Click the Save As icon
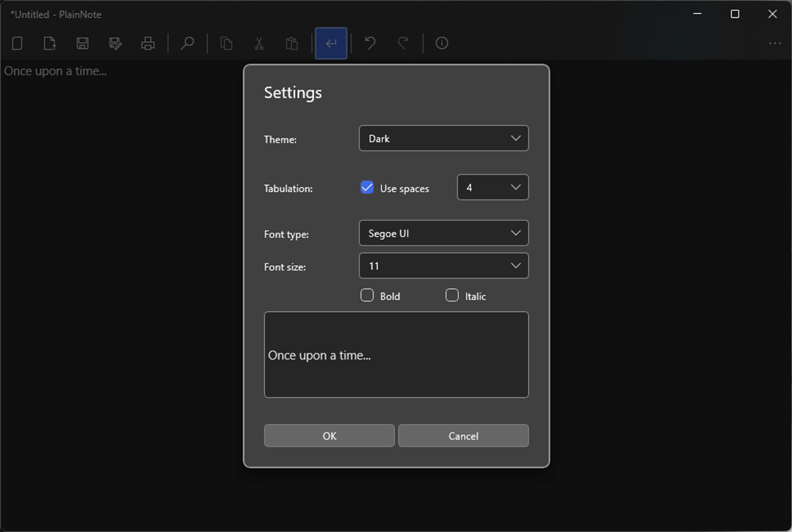Image resolution: width=792 pixels, height=532 pixels. tap(115, 43)
